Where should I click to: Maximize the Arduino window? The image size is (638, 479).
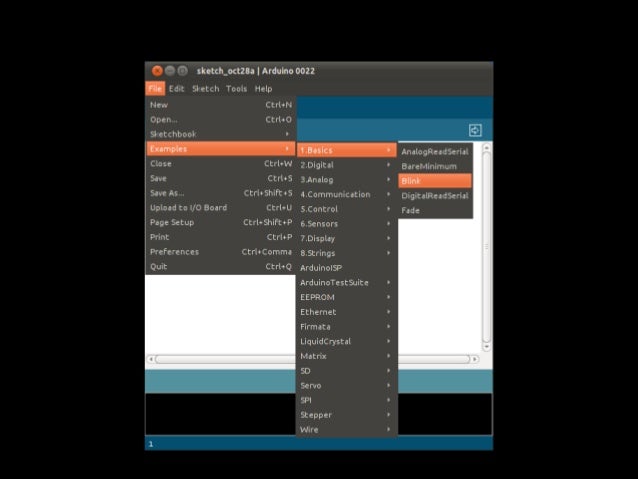(183, 71)
